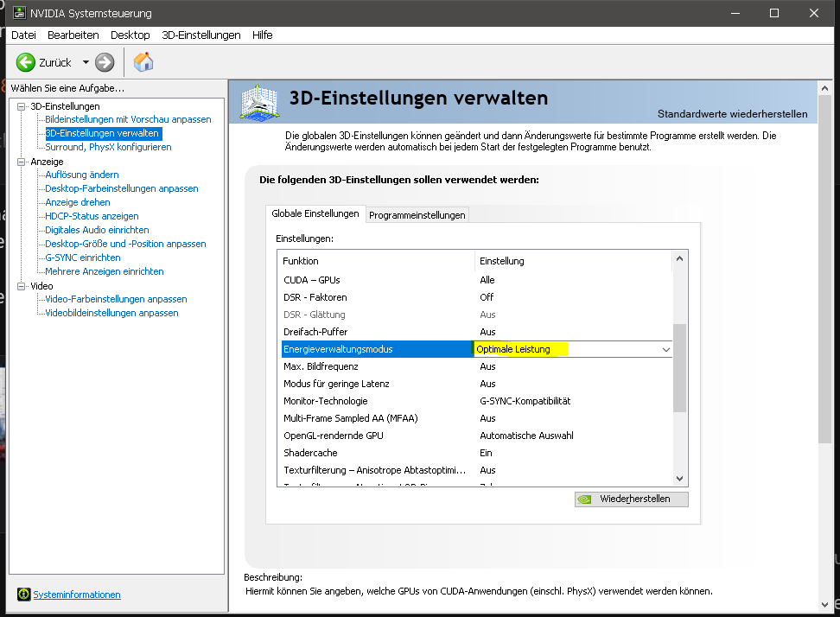Click settings list scroll-up arrow

[679, 258]
